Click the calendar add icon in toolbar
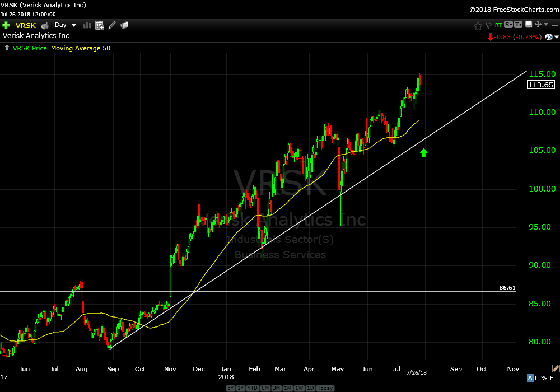The image size is (560, 392). pos(100,25)
